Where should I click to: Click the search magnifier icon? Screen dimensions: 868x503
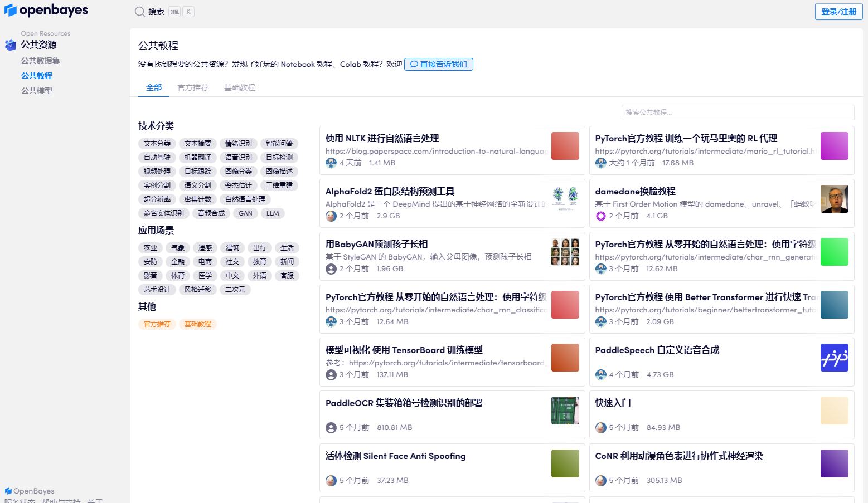[140, 12]
